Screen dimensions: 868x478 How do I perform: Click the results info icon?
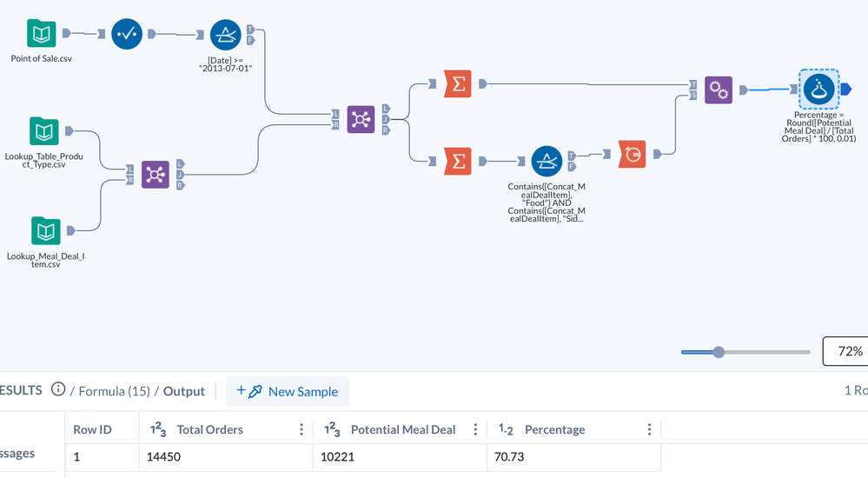tap(58, 389)
